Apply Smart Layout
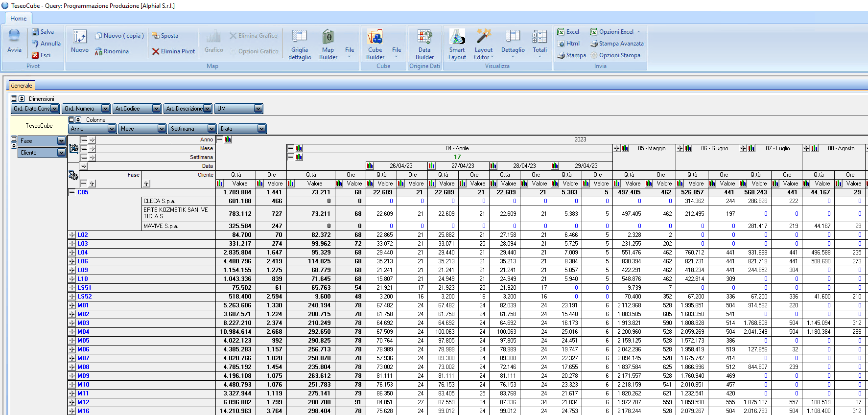 pyautogui.click(x=457, y=45)
